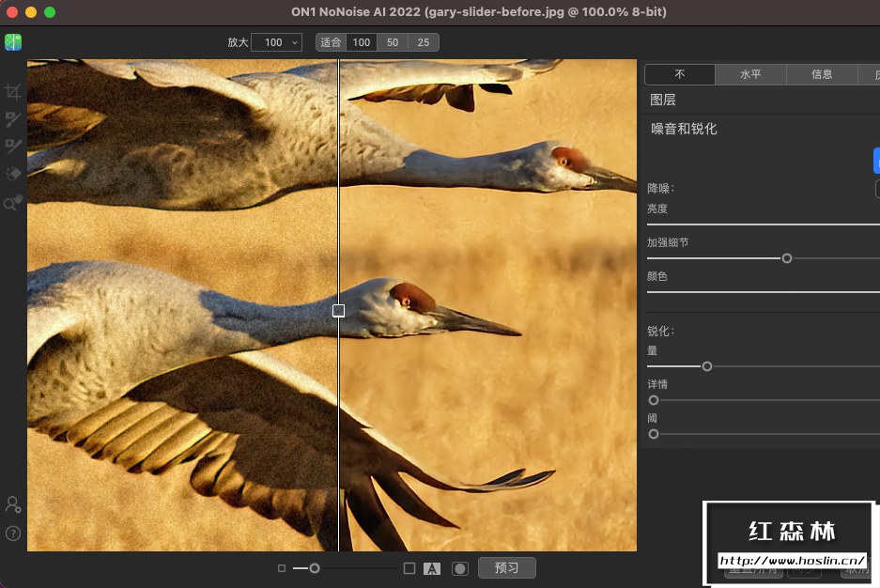Click the before/after split divider handle

click(x=338, y=310)
